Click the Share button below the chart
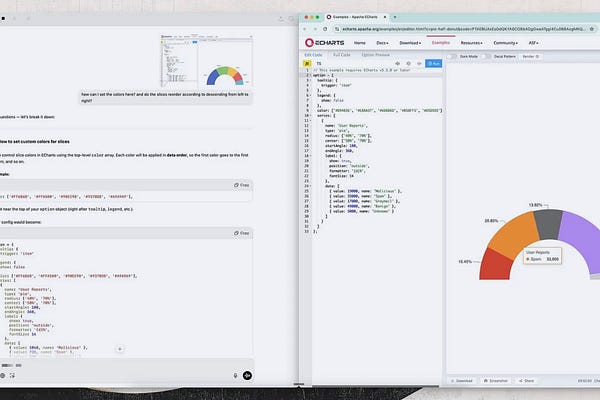This screenshot has height=400, width=600. pos(527,381)
